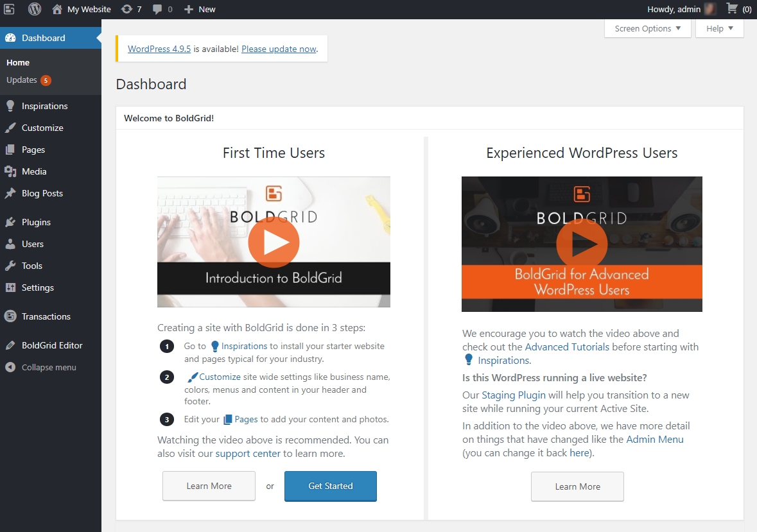Open the support center link
Viewport: 757px width, 532px height.
click(x=248, y=453)
